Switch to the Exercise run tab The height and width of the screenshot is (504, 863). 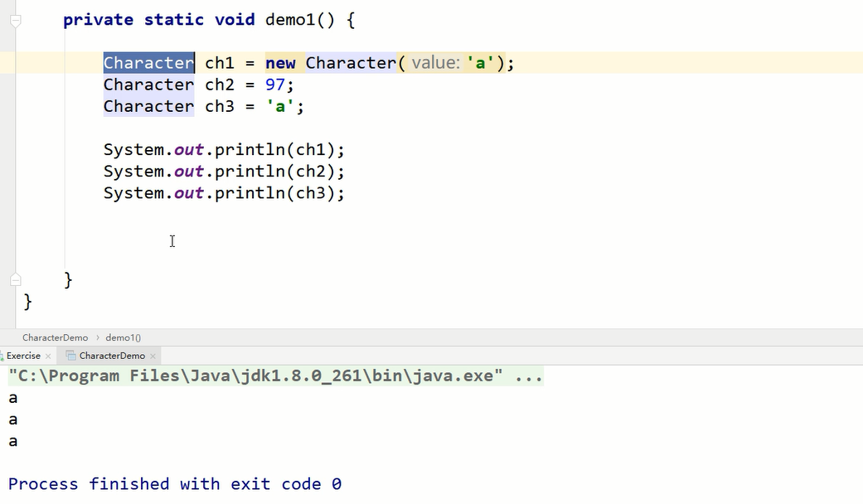click(x=23, y=356)
